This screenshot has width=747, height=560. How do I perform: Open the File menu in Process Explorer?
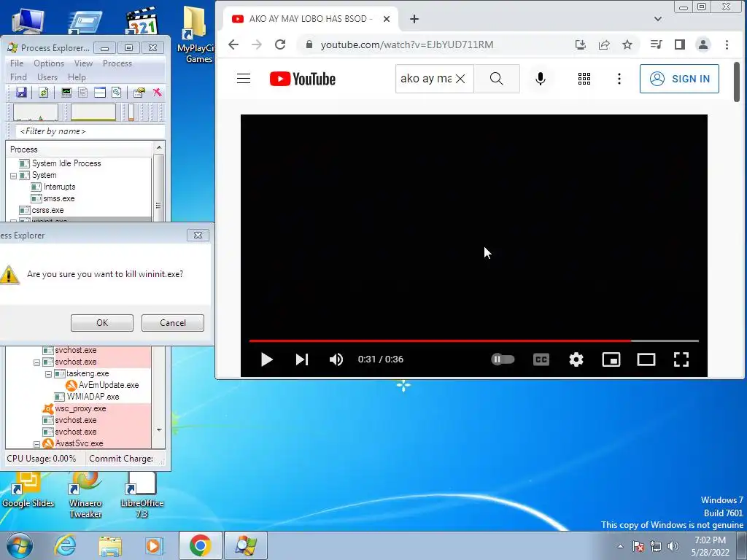pyautogui.click(x=17, y=63)
